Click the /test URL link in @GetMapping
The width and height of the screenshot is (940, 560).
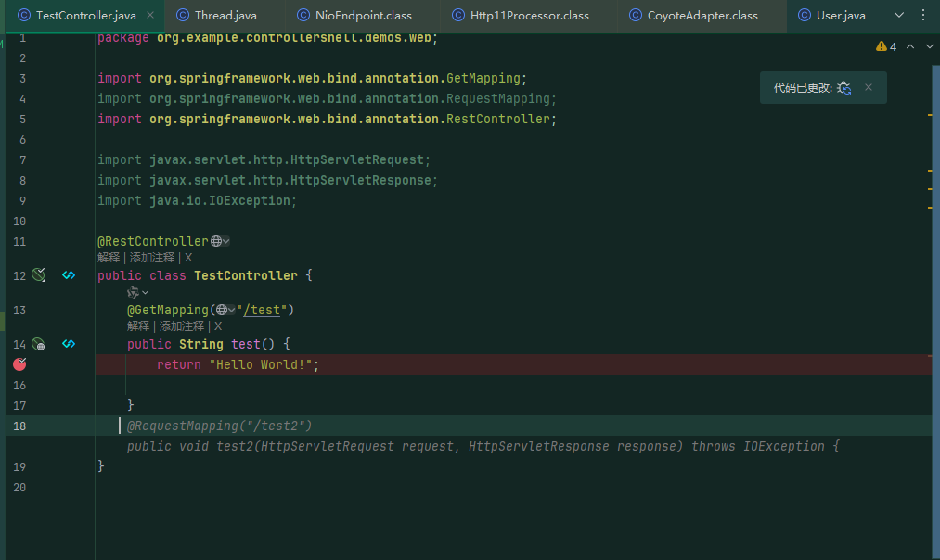(262, 311)
